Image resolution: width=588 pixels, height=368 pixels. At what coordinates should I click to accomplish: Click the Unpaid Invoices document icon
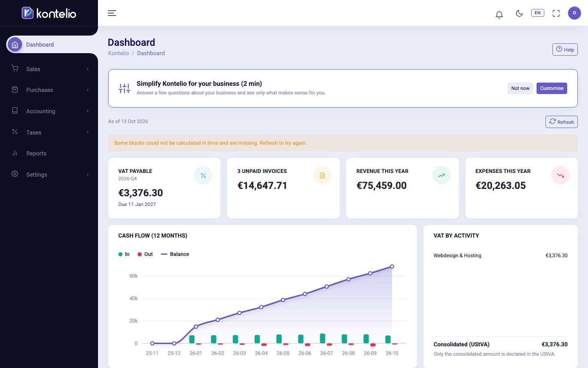pyautogui.click(x=322, y=175)
